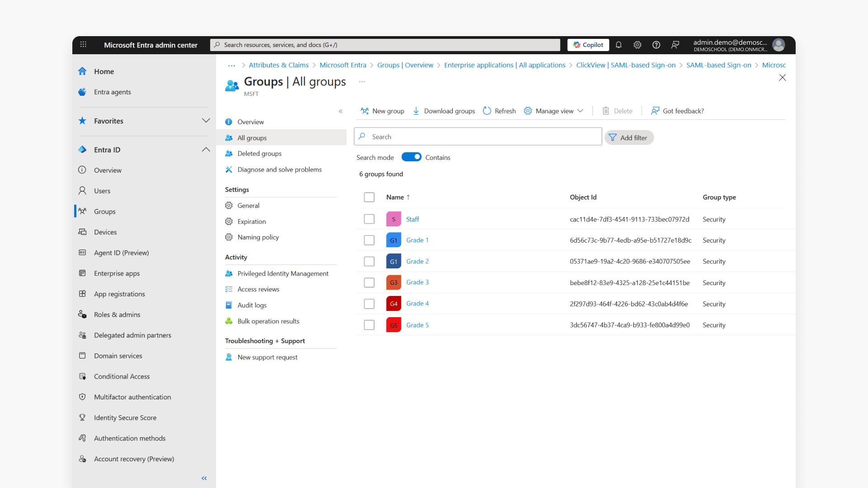Screen dimensions: 868x488
Task: Open the app launcher waffle icon
Action: point(83,45)
